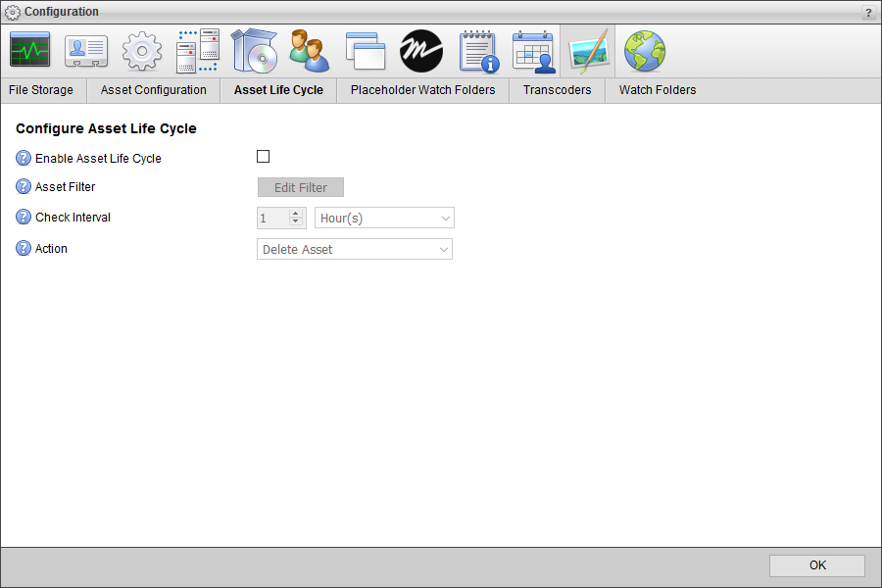Select the server configuration toolbar icon
The image size is (882, 588).
[x=197, y=50]
